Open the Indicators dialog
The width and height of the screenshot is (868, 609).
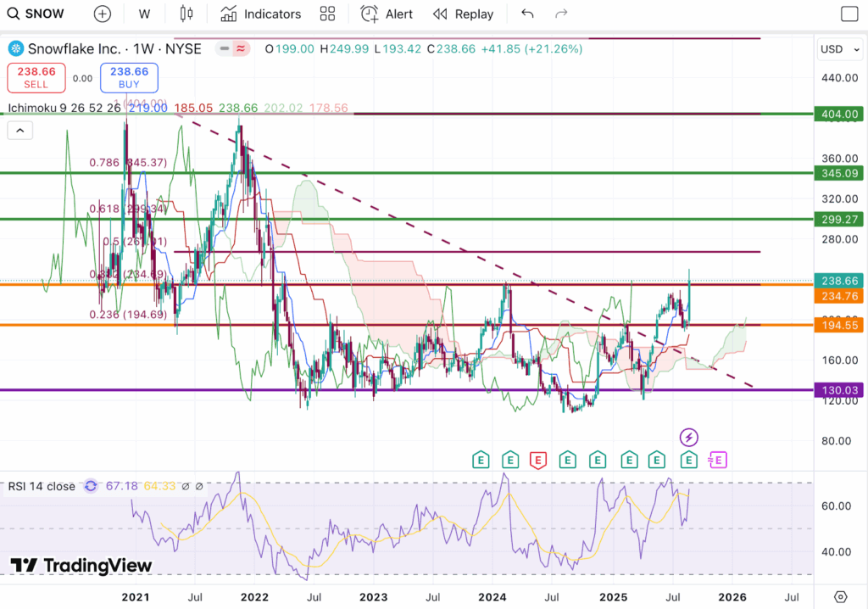pyautogui.click(x=260, y=14)
